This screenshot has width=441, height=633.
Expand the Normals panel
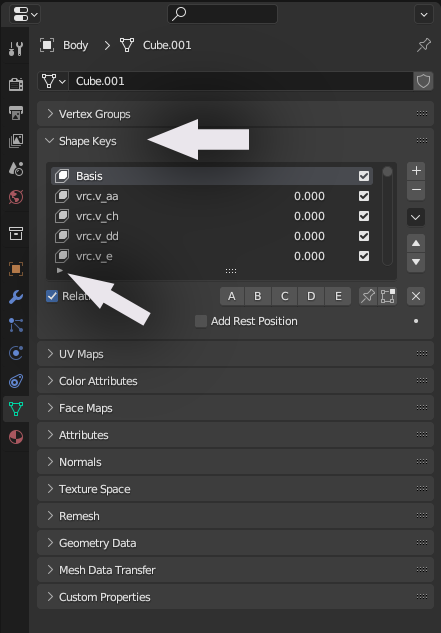[x=50, y=462]
